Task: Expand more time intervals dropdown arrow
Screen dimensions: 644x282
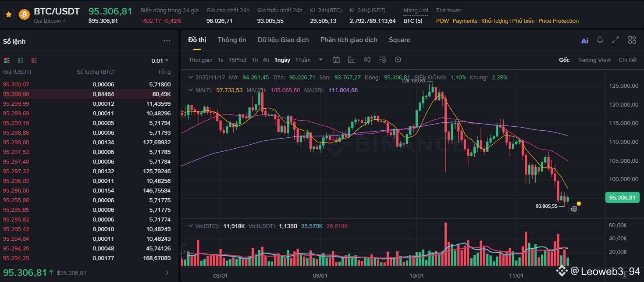Action: (321, 60)
